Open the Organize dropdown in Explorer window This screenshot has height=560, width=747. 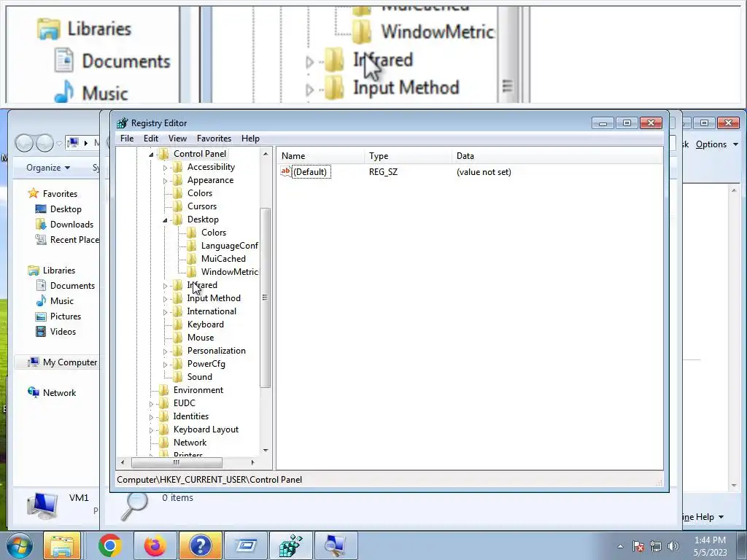click(48, 168)
